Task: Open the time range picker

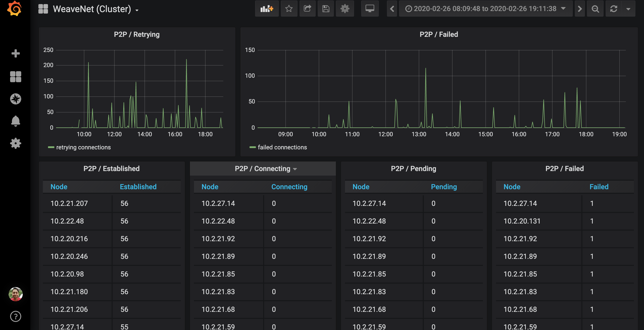Action: point(485,9)
